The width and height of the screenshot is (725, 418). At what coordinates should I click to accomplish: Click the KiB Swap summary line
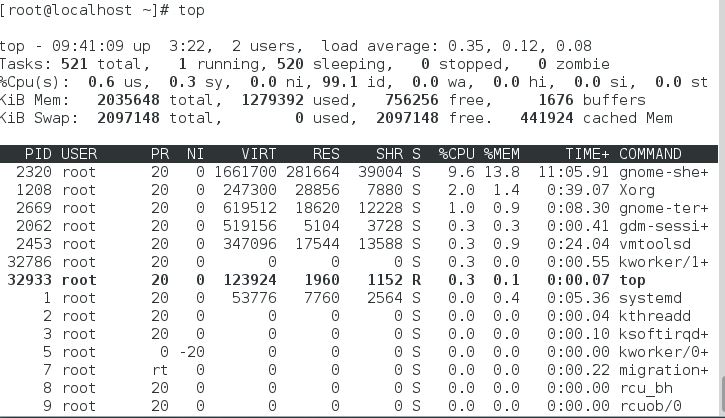[x=336, y=118]
